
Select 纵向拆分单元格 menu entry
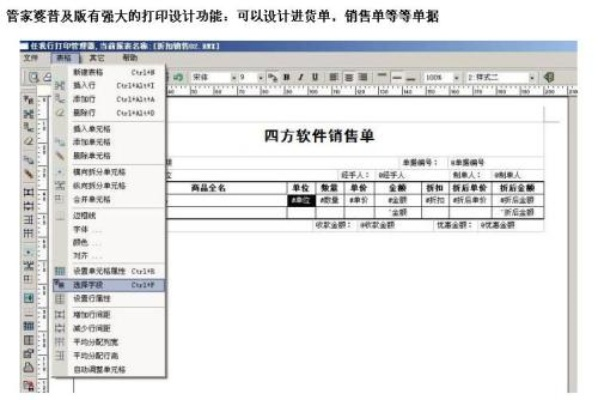pos(109,186)
